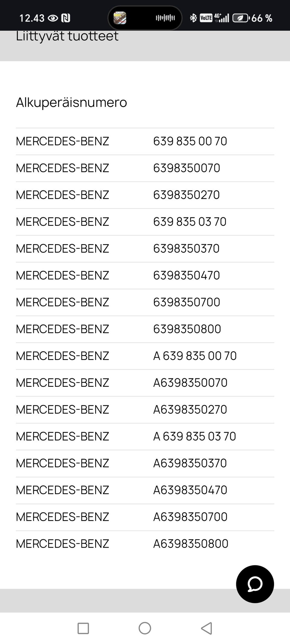This screenshot has height=644, width=290.
Task: Tap the eye comfort status icon
Action: click(53, 18)
